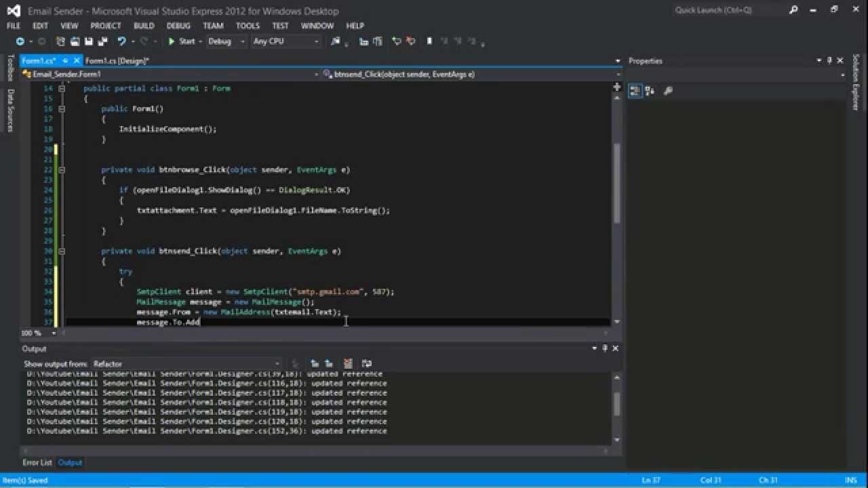This screenshot has height=488, width=868.
Task: Collapse the btnsend_Click method at line 30
Action: (62, 251)
